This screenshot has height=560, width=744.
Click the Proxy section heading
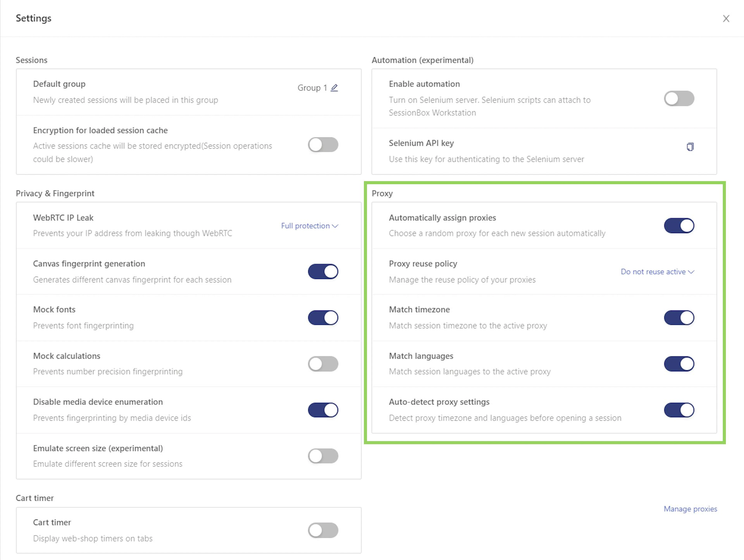pyautogui.click(x=382, y=193)
